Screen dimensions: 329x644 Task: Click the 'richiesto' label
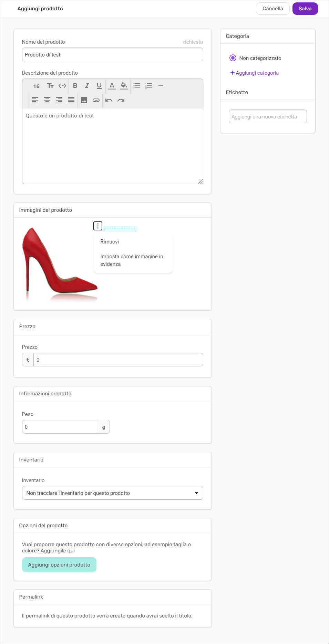click(193, 42)
